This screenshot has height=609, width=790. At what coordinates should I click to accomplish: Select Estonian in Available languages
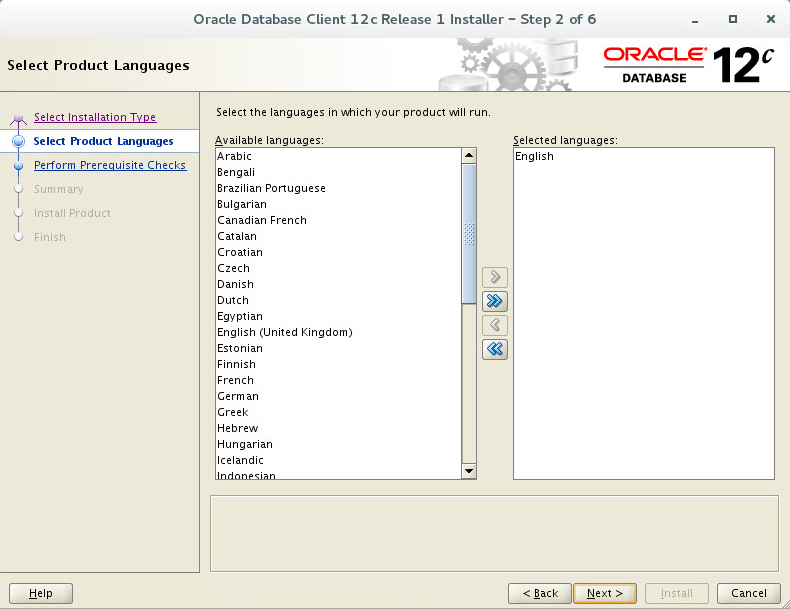(x=338, y=348)
